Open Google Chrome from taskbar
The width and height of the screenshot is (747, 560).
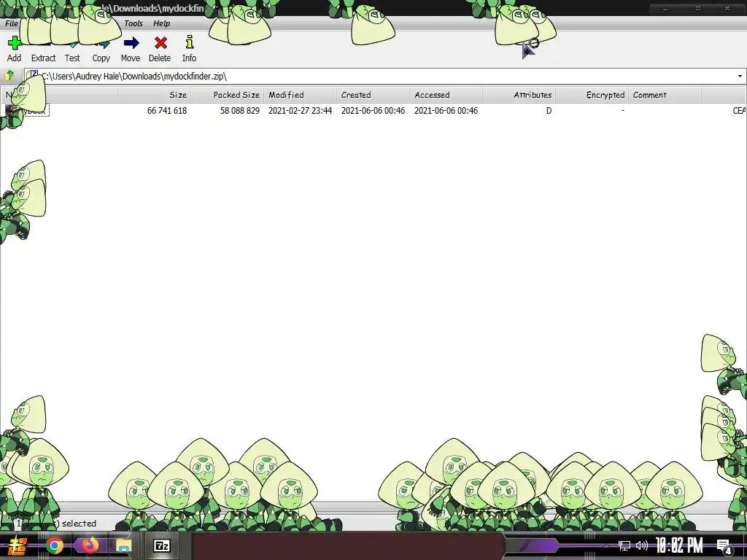tap(54, 545)
